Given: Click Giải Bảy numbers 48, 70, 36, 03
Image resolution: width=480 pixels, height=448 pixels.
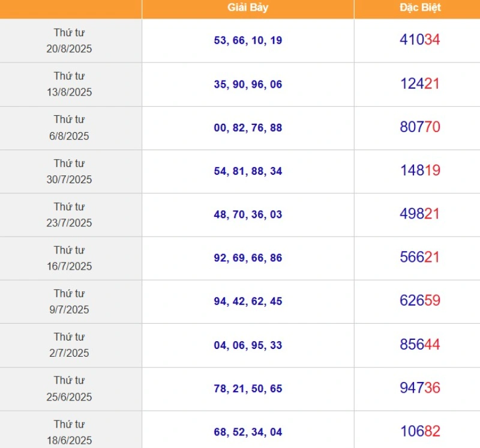Looking at the screenshot, I should click(248, 214).
